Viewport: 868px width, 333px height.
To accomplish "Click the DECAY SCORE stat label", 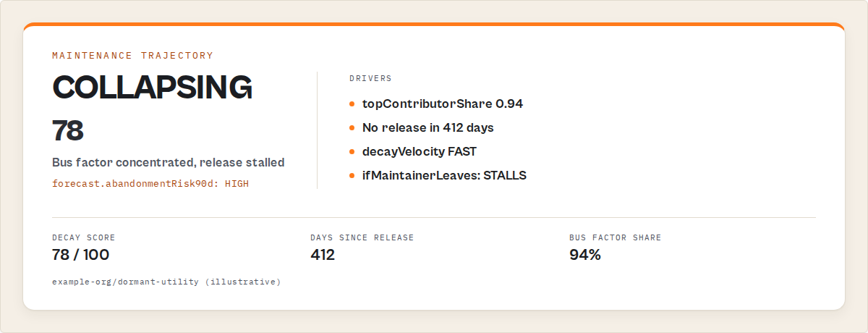I will [x=84, y=237].
